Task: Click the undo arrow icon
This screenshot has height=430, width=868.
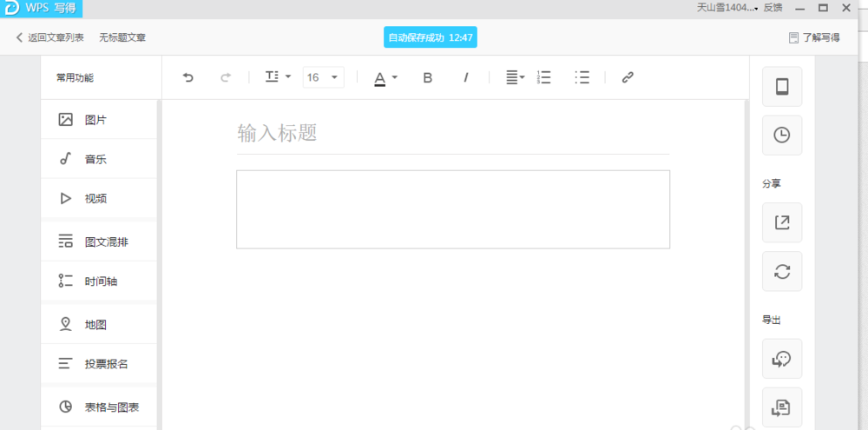Action: (187, 77)
